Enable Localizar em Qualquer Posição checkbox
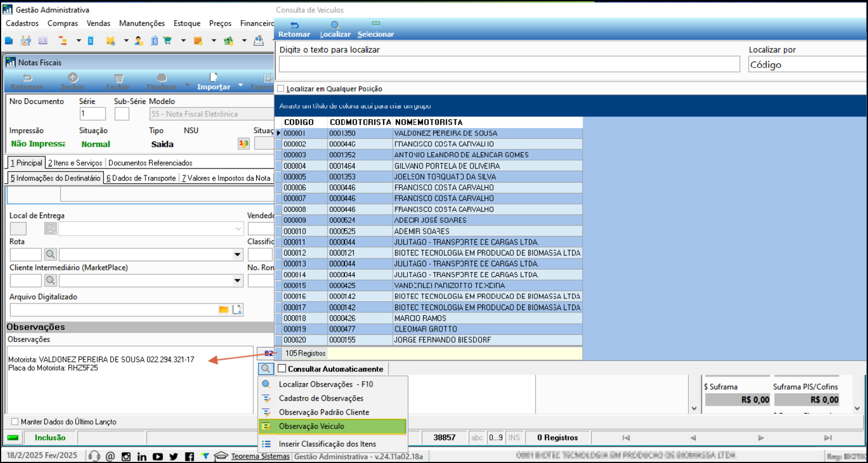The width and height of the screenshot is (868, 463). coord(281,89)
